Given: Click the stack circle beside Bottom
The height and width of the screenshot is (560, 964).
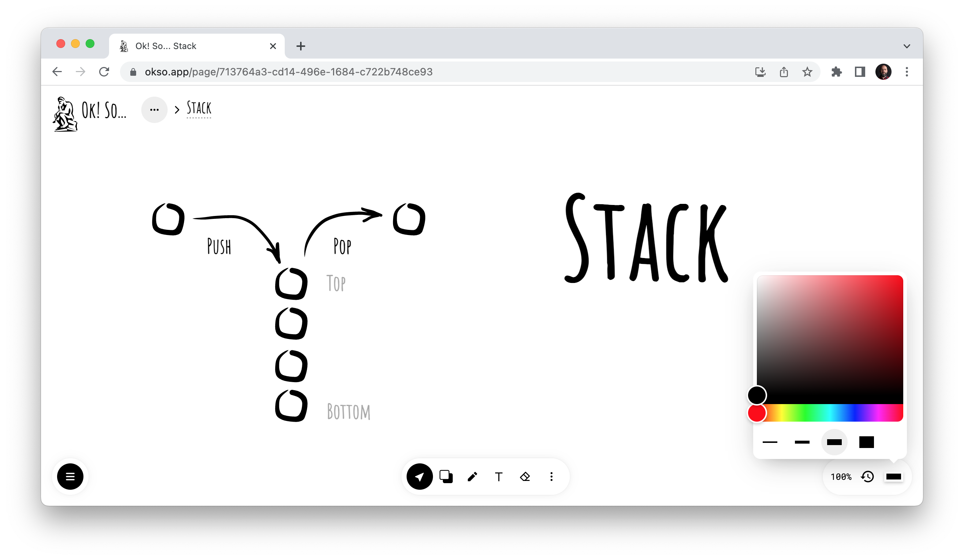Looking at the screenshot, I should point(291,406).
